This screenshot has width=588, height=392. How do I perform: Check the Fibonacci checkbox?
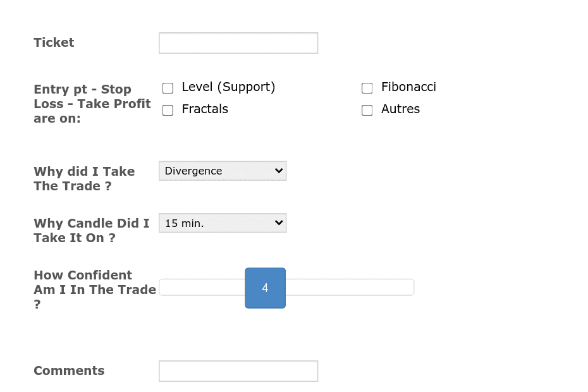pos(367,88)
